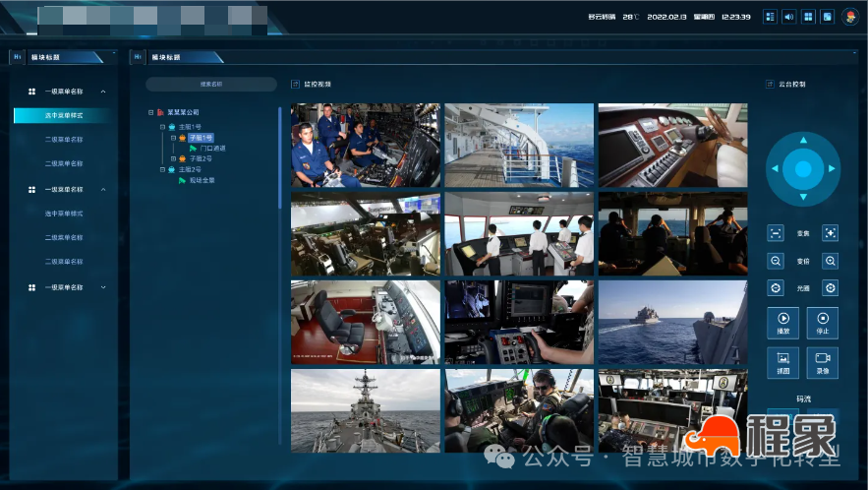The height and width of the screenshot is (490, 868).
Task: Click the 录像 record button
Action: pyautogui.click(x=823, y=361)
